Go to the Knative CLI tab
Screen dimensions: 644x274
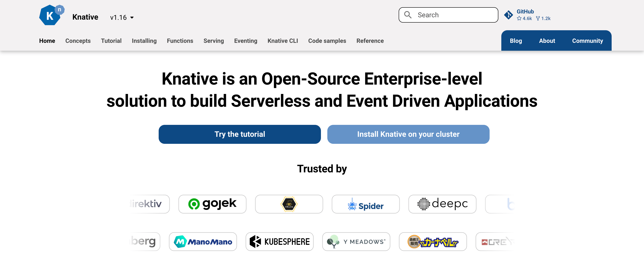pyautogui.click(x=283, y=41)
